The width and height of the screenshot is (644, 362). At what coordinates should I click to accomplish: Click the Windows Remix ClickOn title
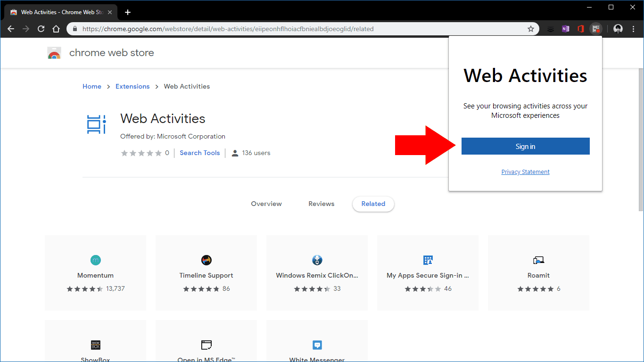pos(317,275)
